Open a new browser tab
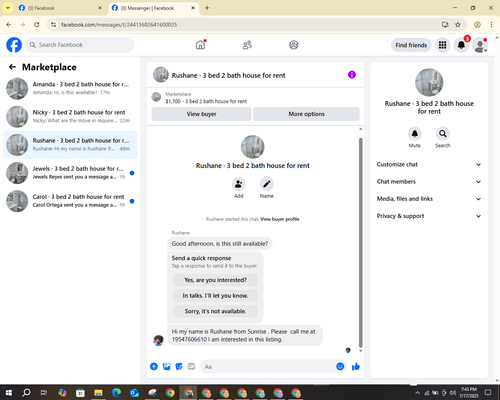The height and width of the screenshot is (400, 500). [x=207, y=8]
